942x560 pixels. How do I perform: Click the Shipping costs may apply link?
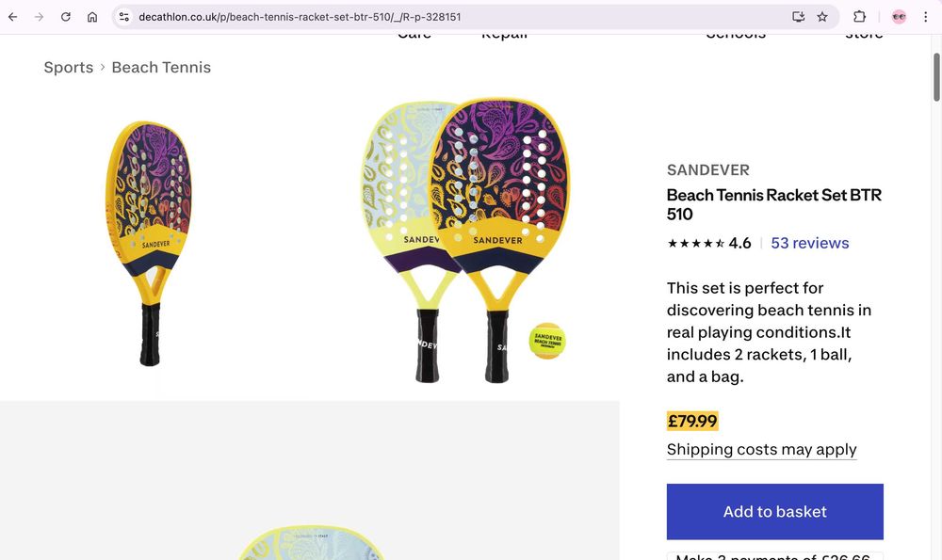[761, 449]
